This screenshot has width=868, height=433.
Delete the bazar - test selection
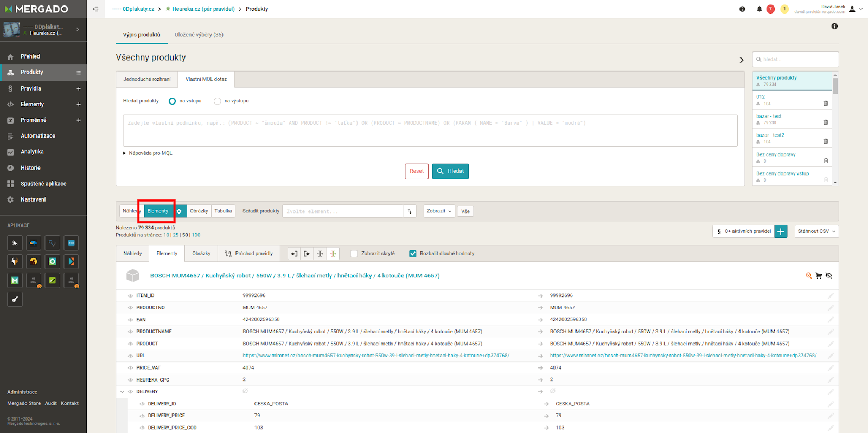point(826,122)
